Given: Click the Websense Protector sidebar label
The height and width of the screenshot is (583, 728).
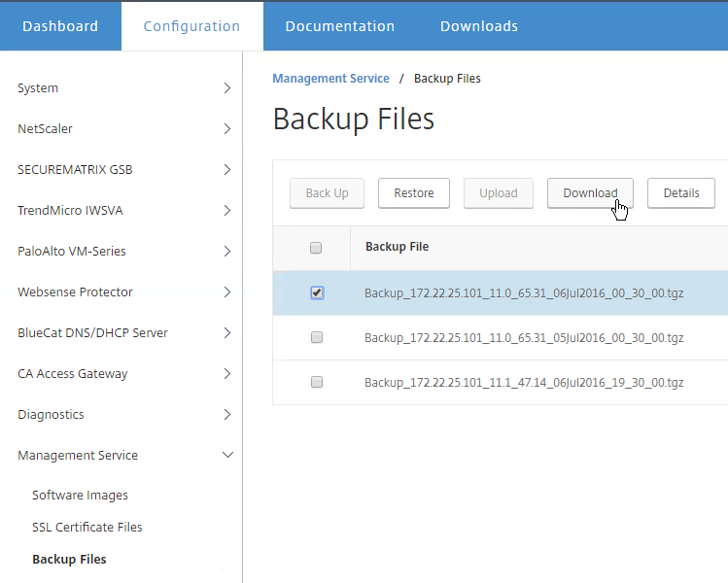Looking at the screenshot, I should coord(75,291).
